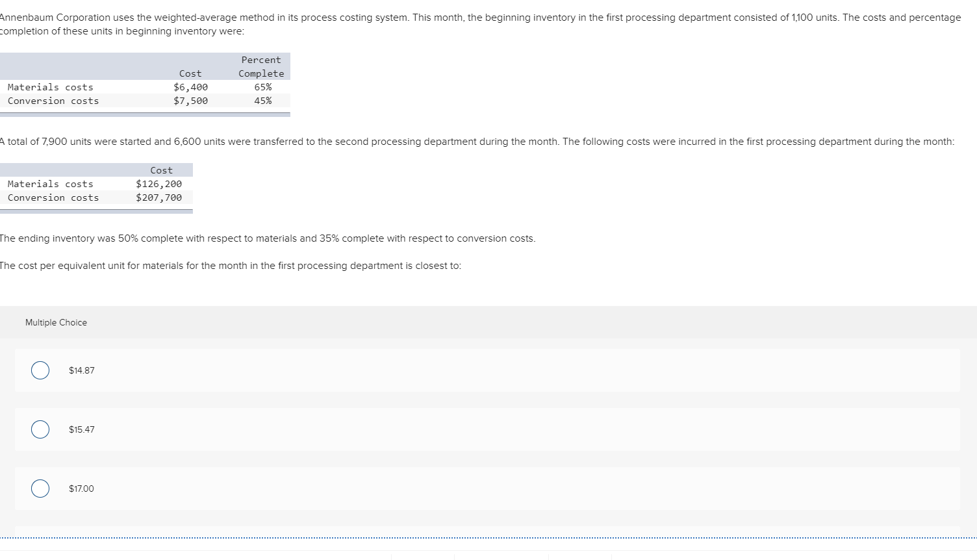Select the $15.47 radio button
The width and height of the screenshot is (977, 560).
[x=40, y=429]
